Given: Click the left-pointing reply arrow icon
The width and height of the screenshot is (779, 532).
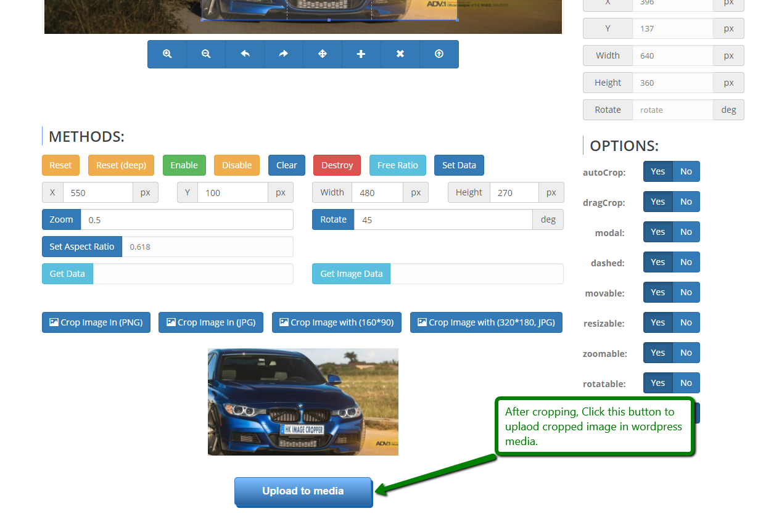Looking at the screenshot, I should point(245,54).
